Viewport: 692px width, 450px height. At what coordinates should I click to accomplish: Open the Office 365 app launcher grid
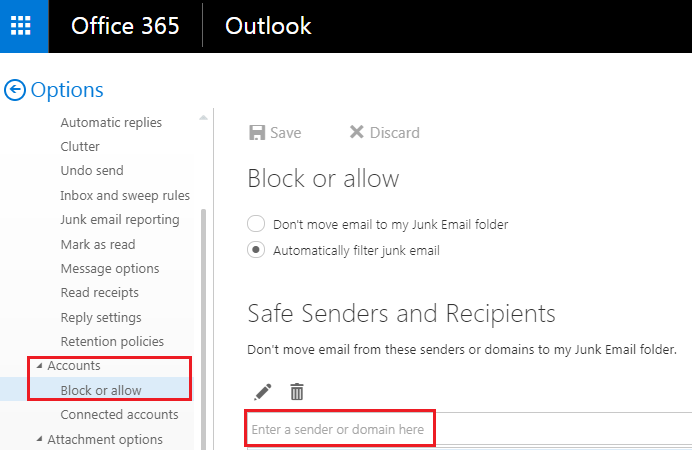coord(24,26)
